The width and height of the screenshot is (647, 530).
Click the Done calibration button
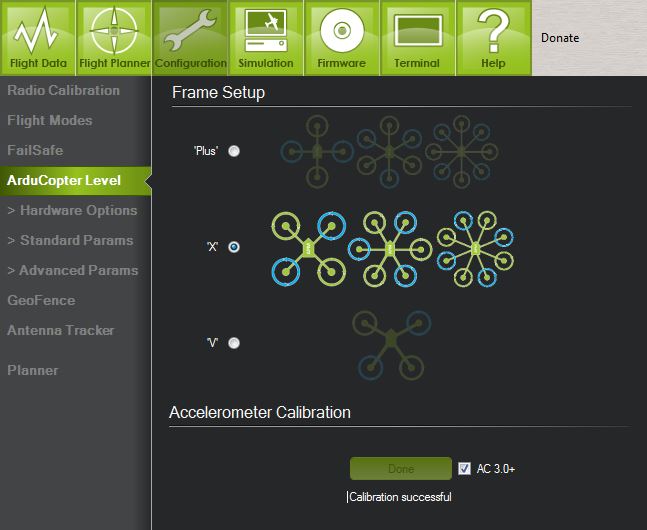pyautogui.click(x=401, y=468)
